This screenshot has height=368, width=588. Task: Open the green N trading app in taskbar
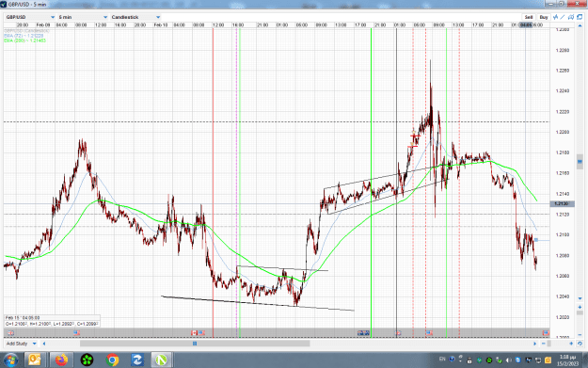click(x=161, y=360)
